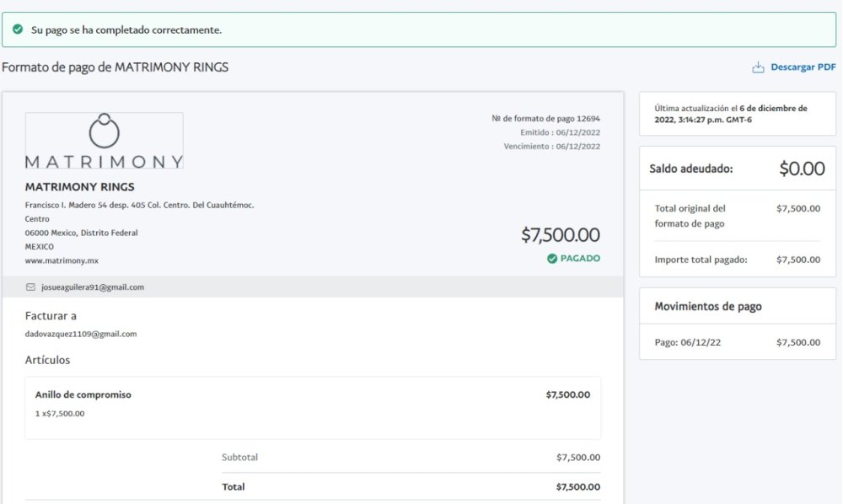Click the PAGADO status label
The image size is (843, 504).
pos(580,259)
